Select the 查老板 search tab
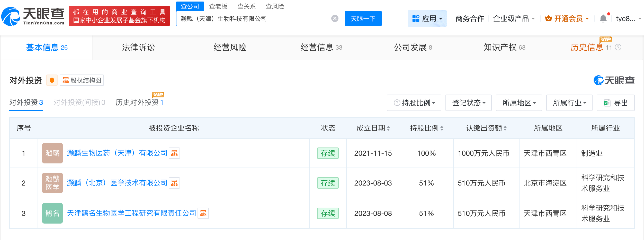The height and width of the screenshot is (240, 644). pos(218,6)
